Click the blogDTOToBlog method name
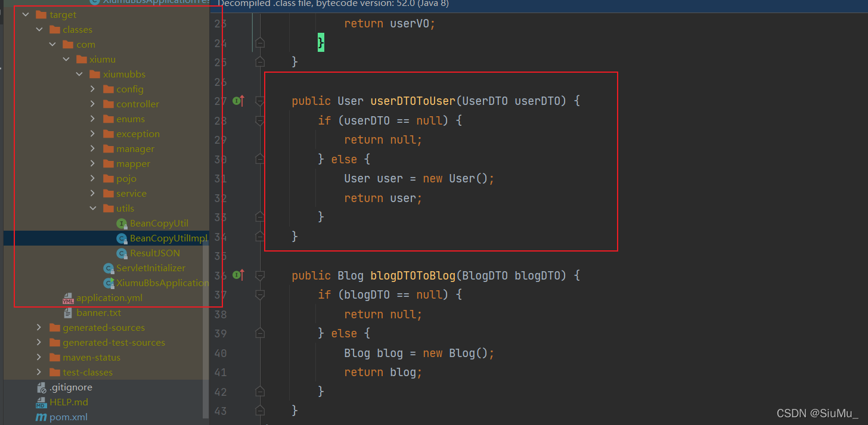 coord(413,275)
